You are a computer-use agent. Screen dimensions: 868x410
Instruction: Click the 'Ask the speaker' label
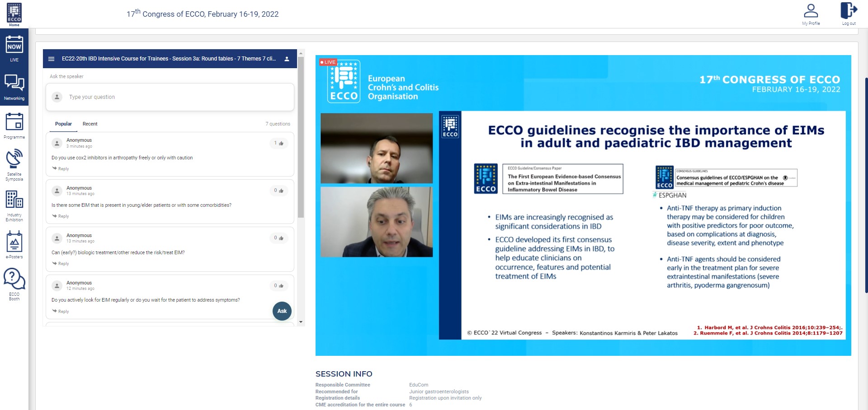pyautogui.click(x=66, y=76)
